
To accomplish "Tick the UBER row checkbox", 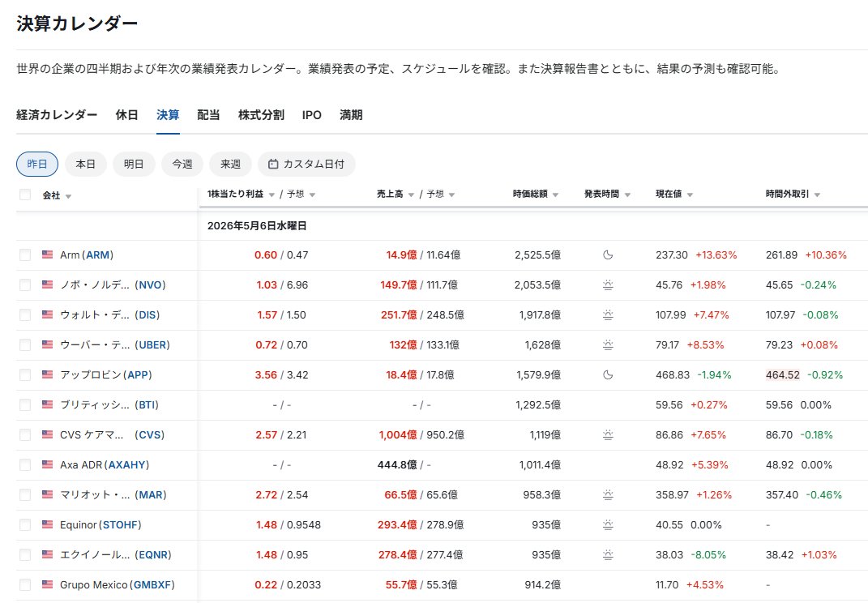I will click(x=25, y=344).
